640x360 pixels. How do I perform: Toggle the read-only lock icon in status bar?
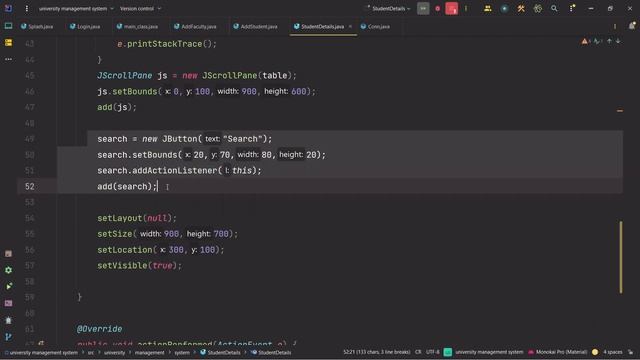(631, 352)
